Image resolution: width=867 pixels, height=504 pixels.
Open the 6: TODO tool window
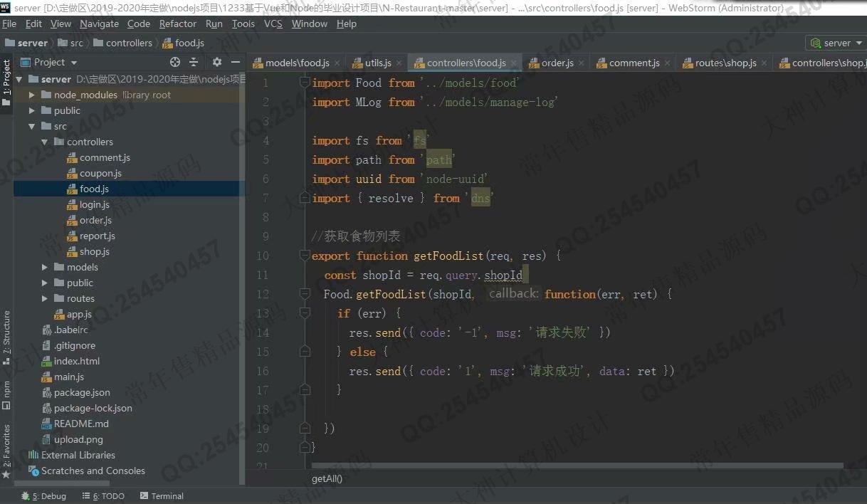pos(103,496)
